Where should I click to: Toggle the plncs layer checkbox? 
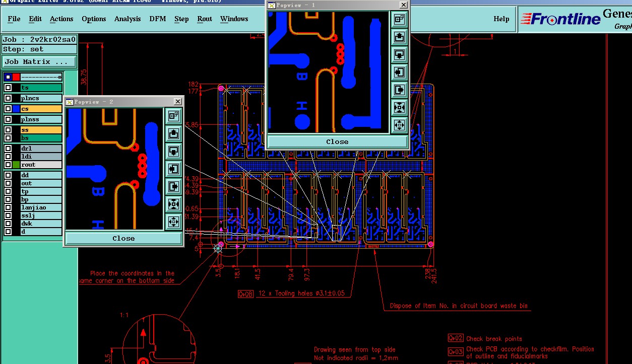(8, 98)
